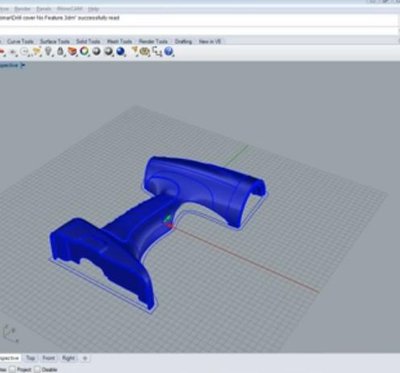400x373 pixels.
Task: Select the multicolor wheel icon
Action: [84, 51]
